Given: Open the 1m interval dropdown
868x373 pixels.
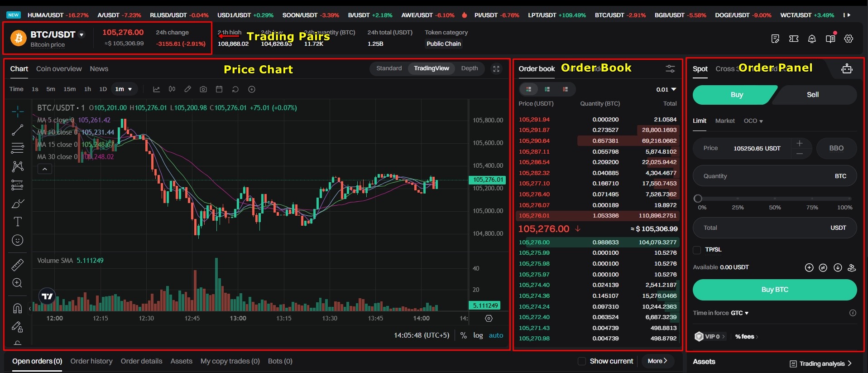Looking at the screenshot, I should 124,89.
